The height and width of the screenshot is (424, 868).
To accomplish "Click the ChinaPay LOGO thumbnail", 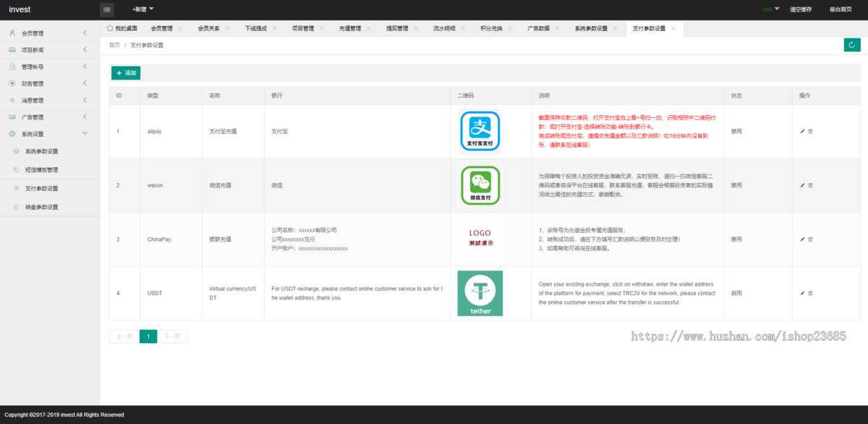I will (480, 239).
